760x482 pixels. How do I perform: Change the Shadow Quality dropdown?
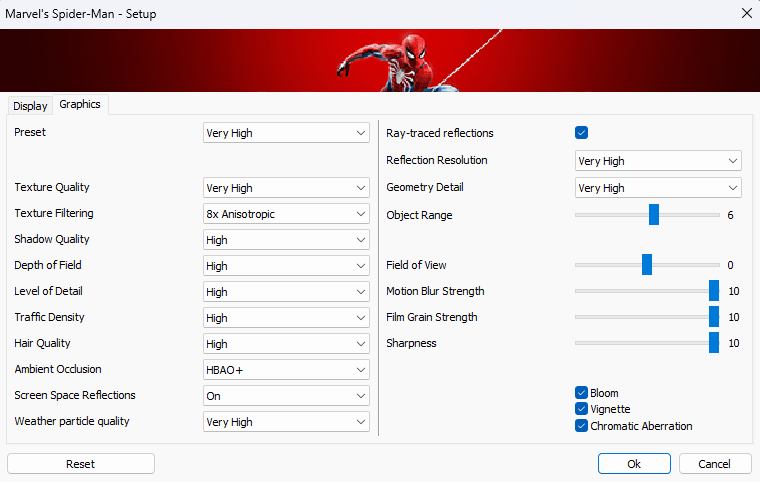(x=286, y=240)
